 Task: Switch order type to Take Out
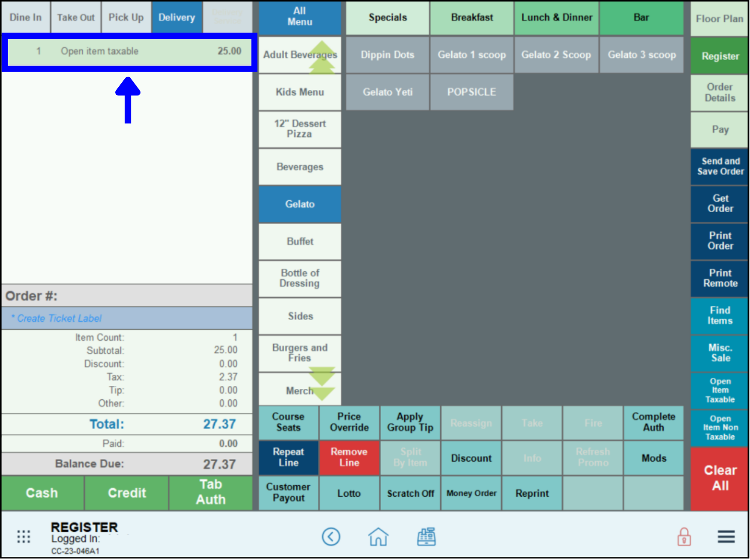pyautogui.click(x=76, y=17)
